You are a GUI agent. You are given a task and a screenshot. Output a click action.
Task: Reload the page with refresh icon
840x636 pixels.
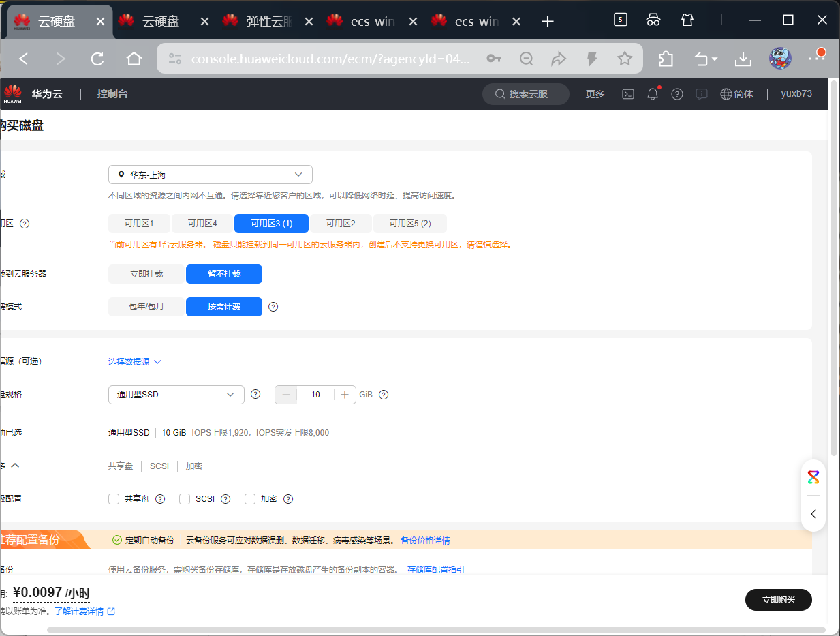click(97, 59)
